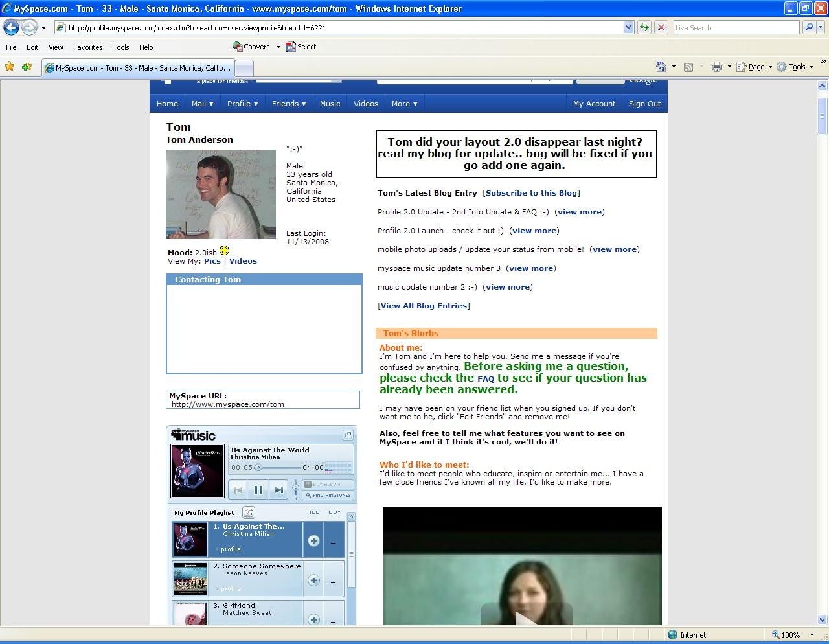
Task: Open the Favorites menu in menu bar
Action: point(87,47)
